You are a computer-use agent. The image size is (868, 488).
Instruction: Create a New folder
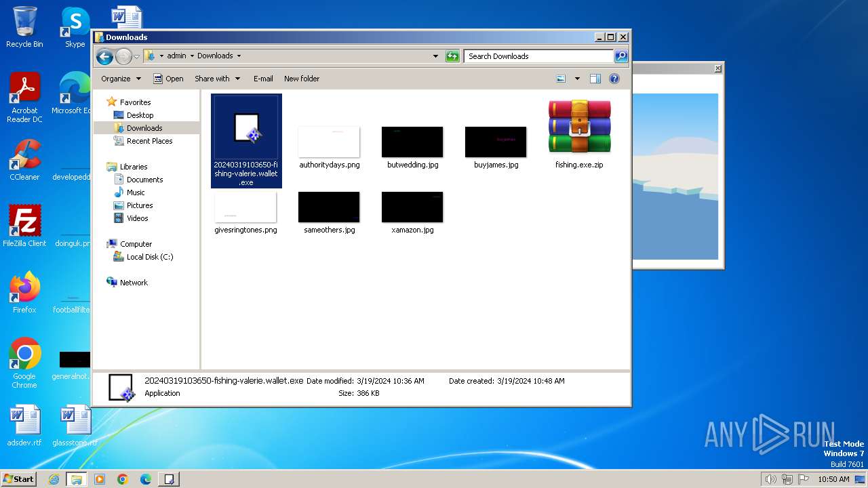pos(302,79)
